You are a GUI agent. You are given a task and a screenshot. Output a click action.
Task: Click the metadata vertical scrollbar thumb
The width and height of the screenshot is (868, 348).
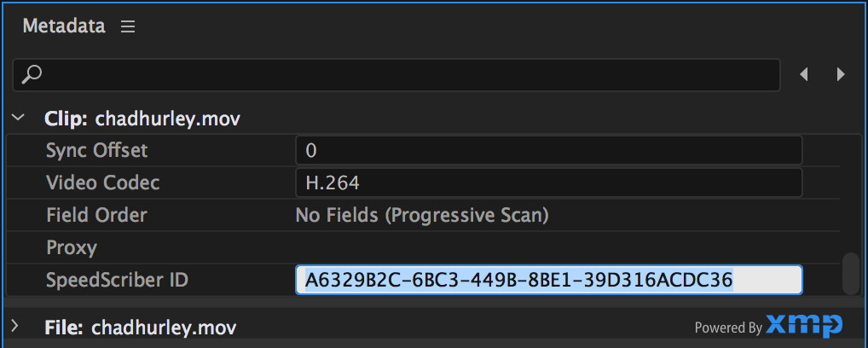point(850,274)
